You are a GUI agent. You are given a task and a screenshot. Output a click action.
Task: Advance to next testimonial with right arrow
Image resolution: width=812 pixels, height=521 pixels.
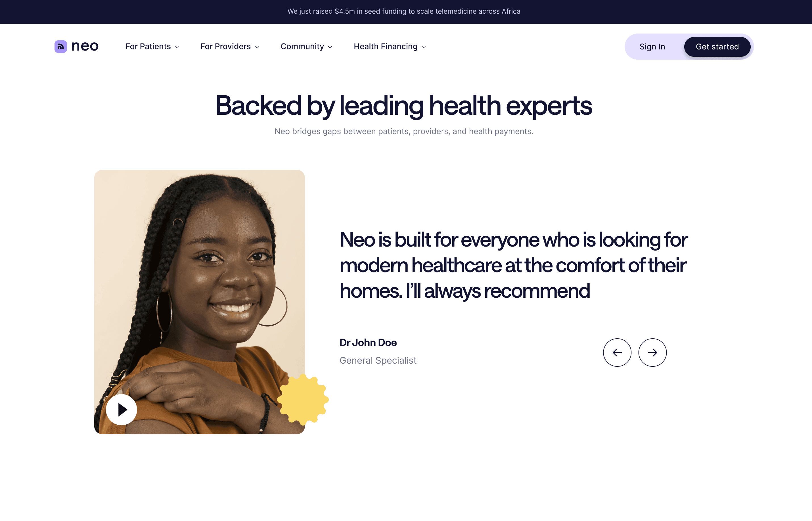[x=652, y=353]
